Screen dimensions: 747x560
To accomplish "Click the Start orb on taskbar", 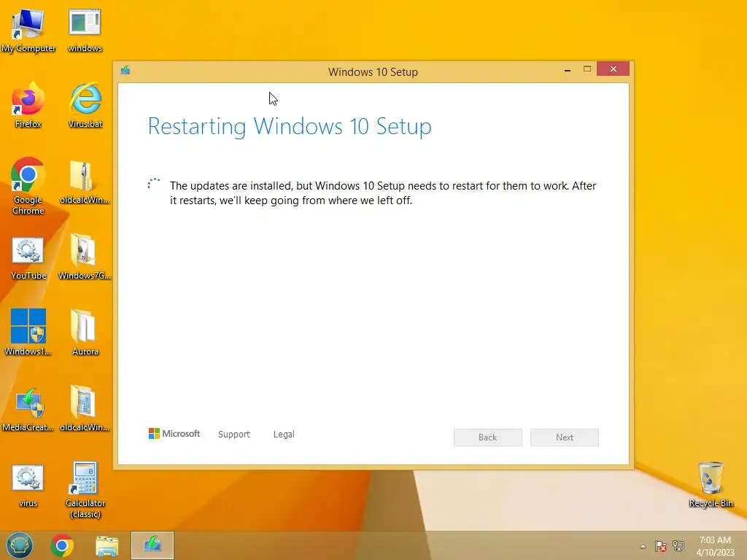I will tap(20, 545).
